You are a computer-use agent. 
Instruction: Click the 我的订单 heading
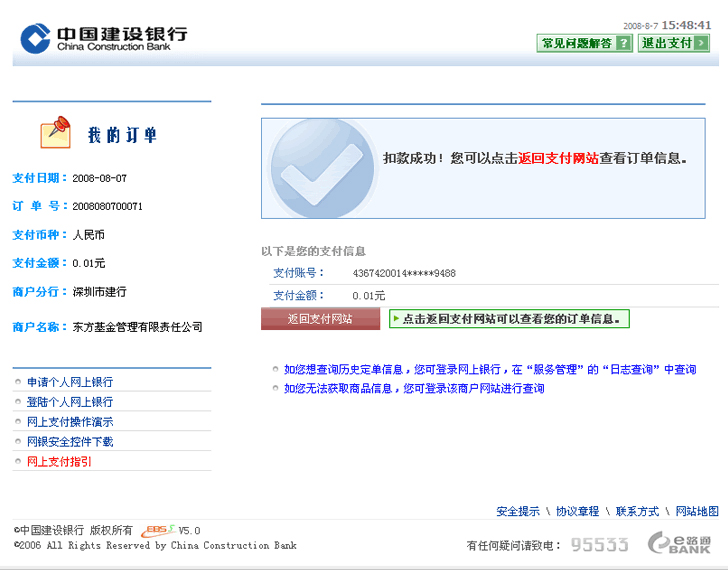tap(122, 135)
